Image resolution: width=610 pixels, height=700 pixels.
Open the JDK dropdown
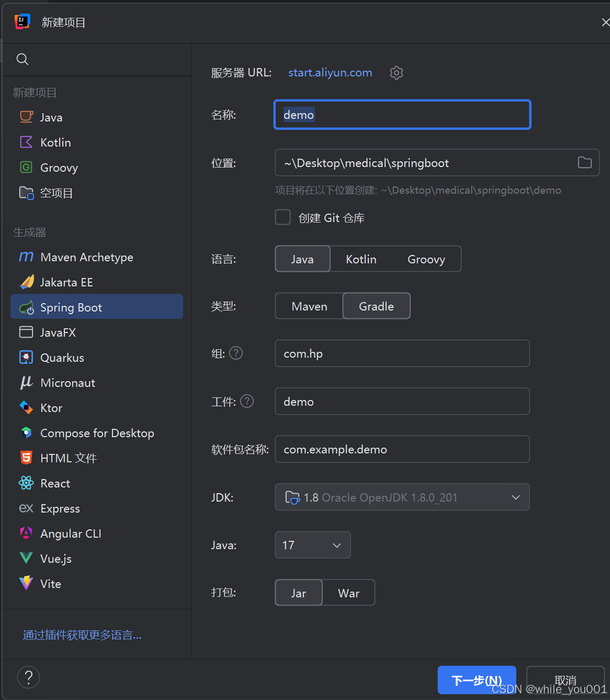click(402, 497)
